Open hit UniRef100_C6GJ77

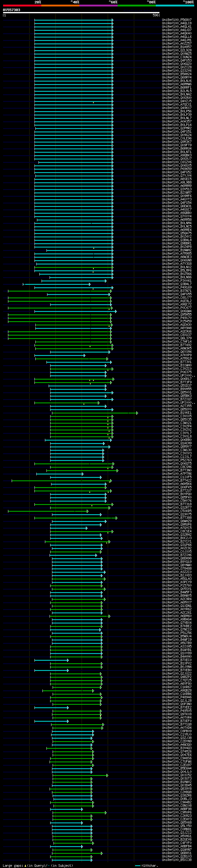177,298
